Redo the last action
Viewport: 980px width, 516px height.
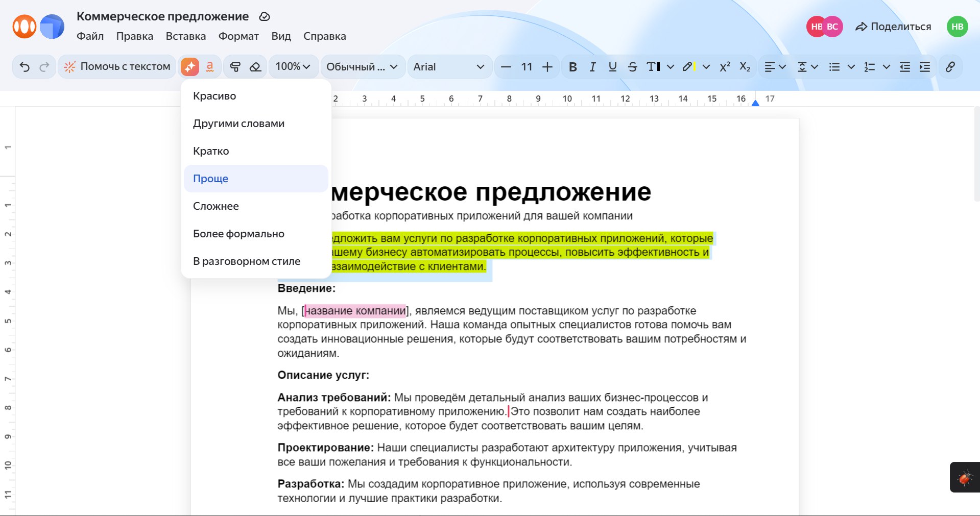(x=45, y=66)
